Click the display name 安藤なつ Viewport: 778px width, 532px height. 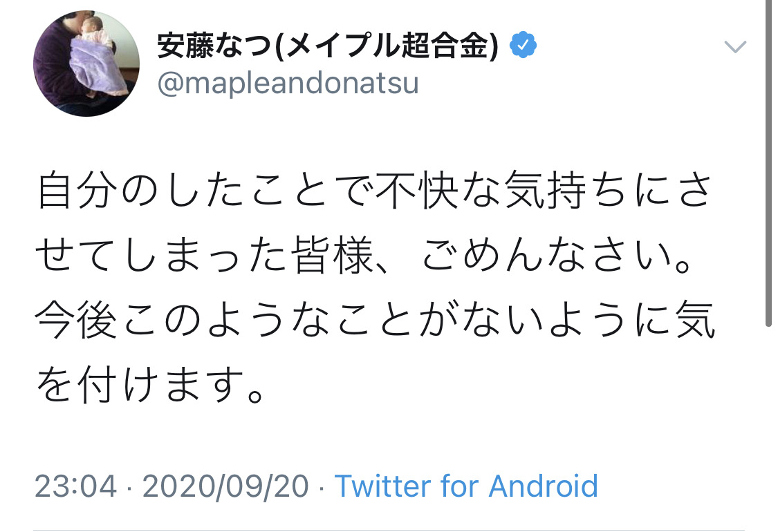coord(215,47)
